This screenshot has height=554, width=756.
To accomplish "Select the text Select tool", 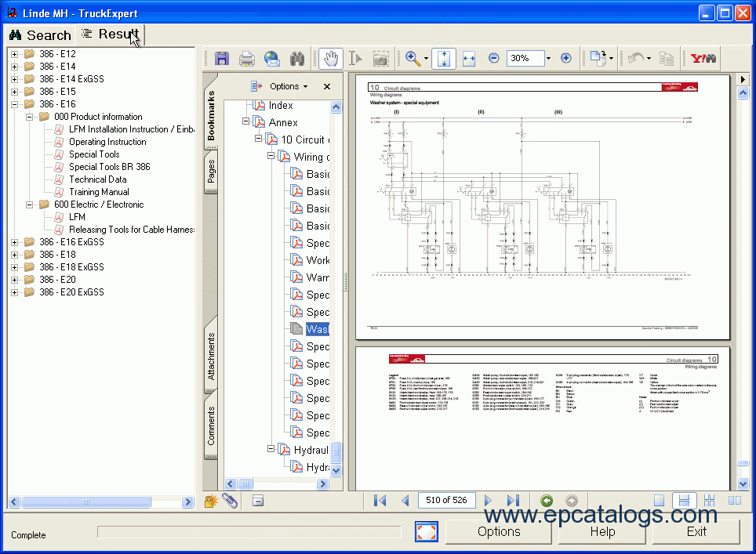I will 356,59.
